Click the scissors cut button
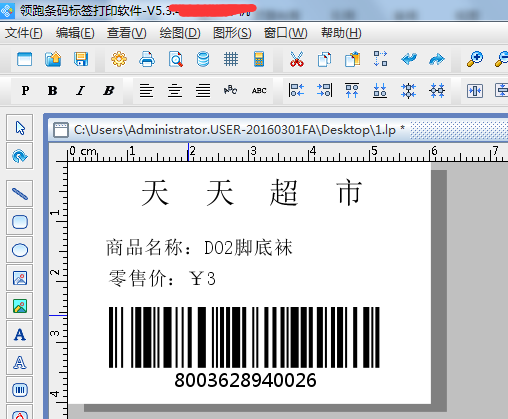This screenshot has height=419, width=508. click(x=297, y=59)
